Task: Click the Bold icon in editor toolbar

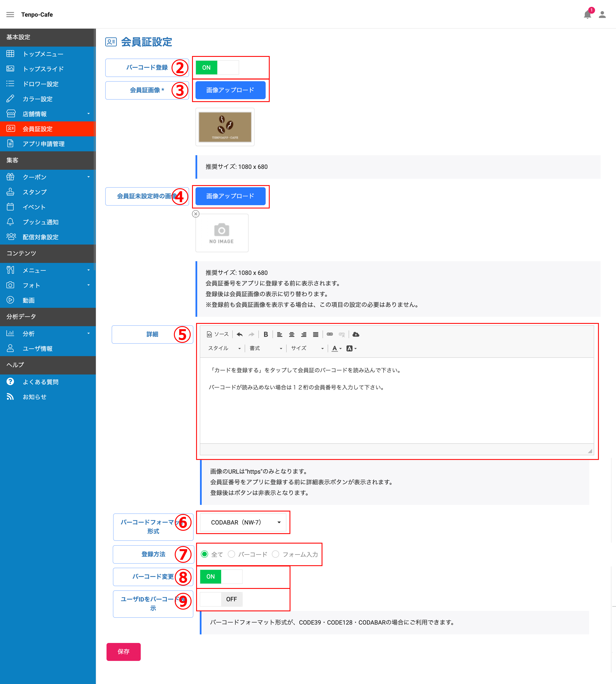Action: coord(266,334)
